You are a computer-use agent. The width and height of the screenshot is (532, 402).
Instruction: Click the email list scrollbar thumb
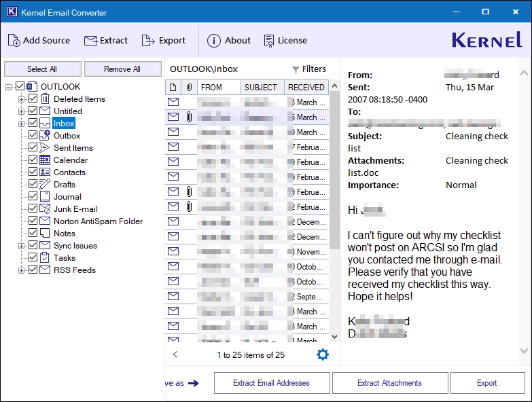click(x=334, y=170)
